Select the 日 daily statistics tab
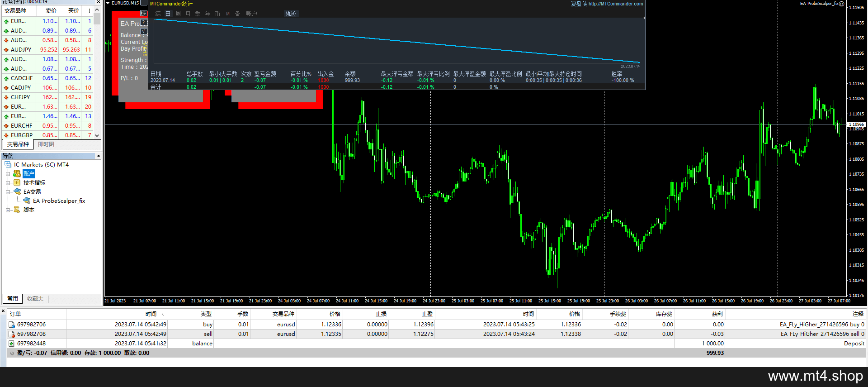This screenshot has height=387, width=868. [168, 14]
